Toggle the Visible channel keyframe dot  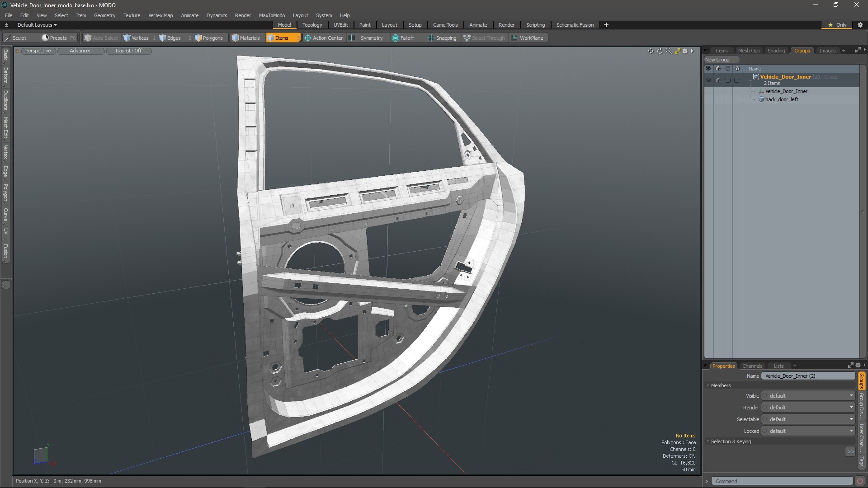tap(765, 396)
